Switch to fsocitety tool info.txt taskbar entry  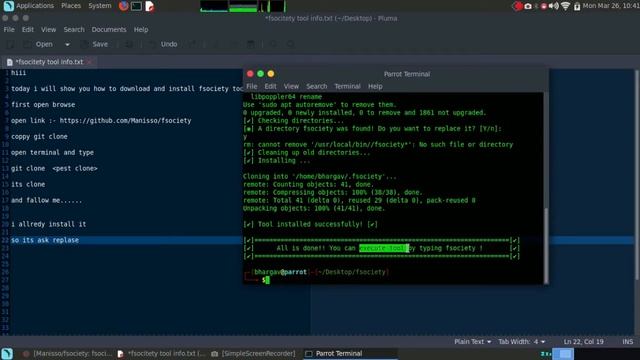(162, 353)
